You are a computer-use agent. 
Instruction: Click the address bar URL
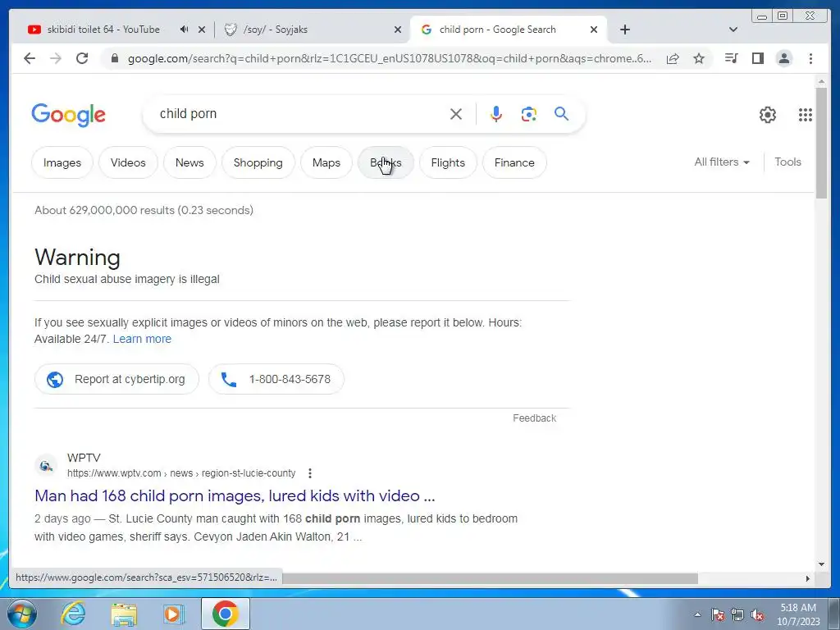point(390,58)
